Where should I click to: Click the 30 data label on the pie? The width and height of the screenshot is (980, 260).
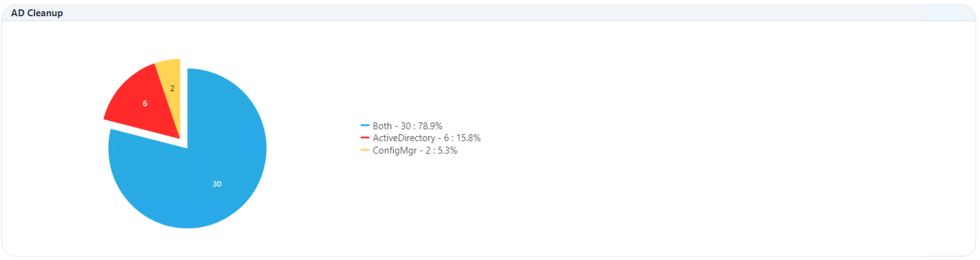(217, 184)
